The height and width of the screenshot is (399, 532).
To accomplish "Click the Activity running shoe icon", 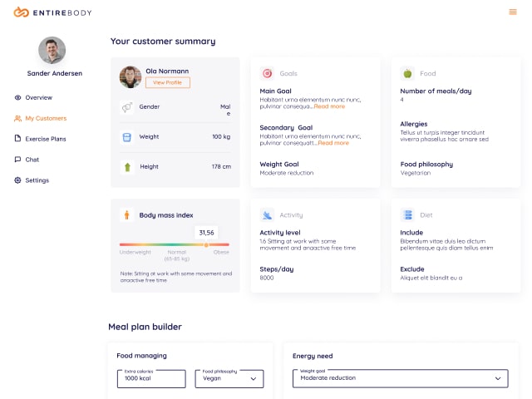I will click(267, 215).
